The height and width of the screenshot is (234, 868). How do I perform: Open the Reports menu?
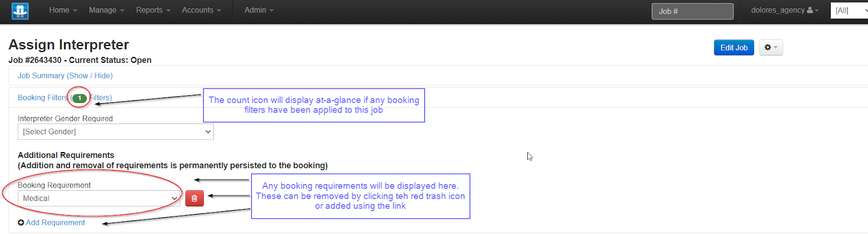[153, 10]
